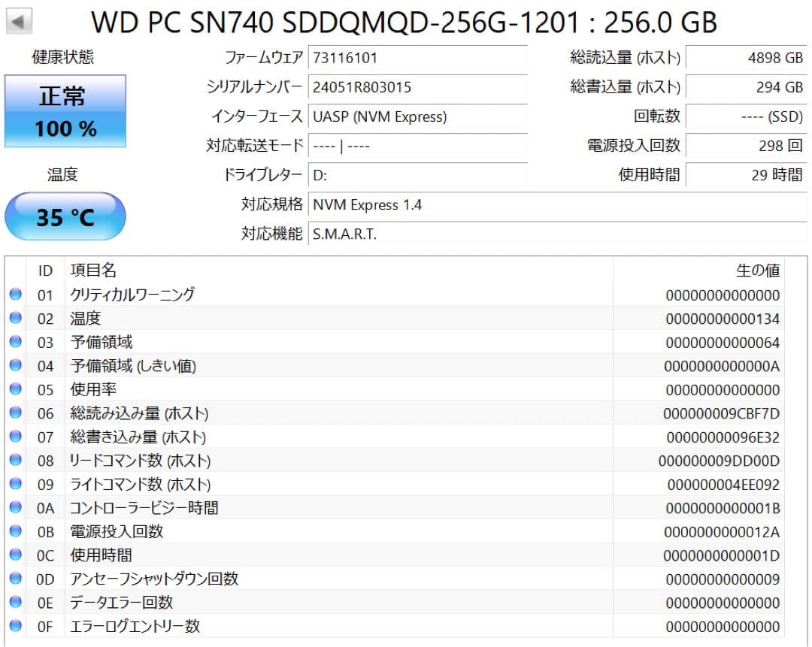Click the power on hours value 29 時間

point(747,175)
